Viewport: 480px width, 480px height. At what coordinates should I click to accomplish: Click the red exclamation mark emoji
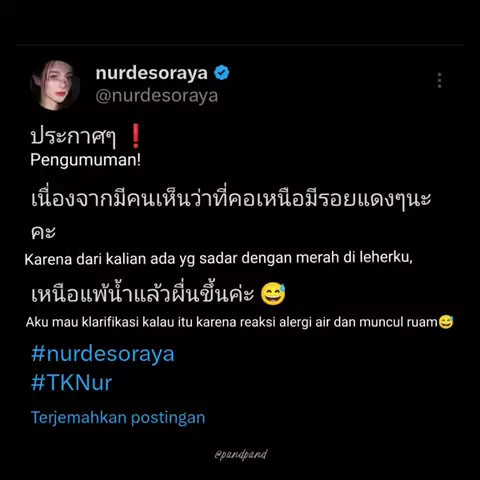pos(135,136)
